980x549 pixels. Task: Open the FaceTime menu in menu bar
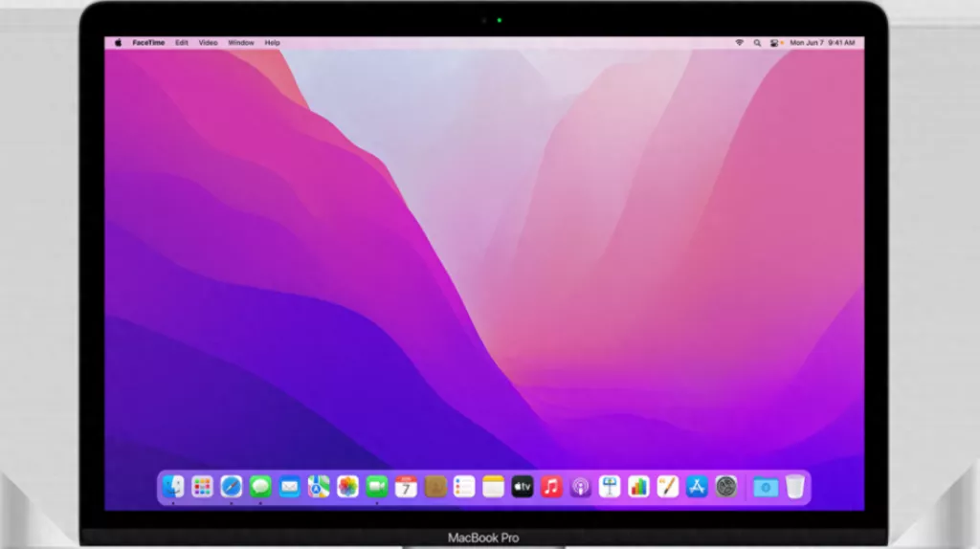148,43
